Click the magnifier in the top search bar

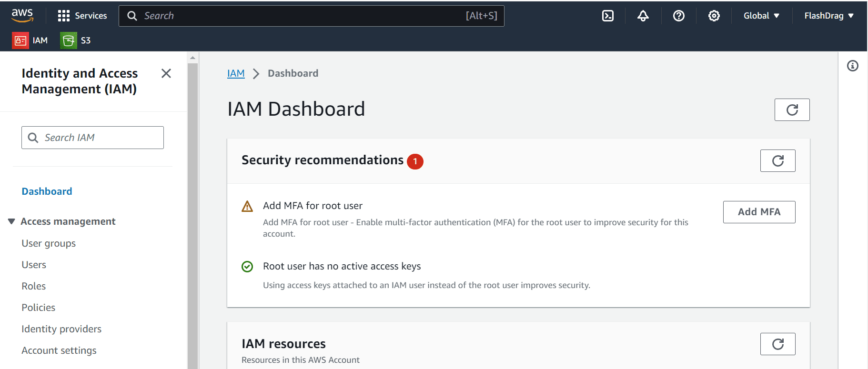pyautogui.click(x=132, y=16)
